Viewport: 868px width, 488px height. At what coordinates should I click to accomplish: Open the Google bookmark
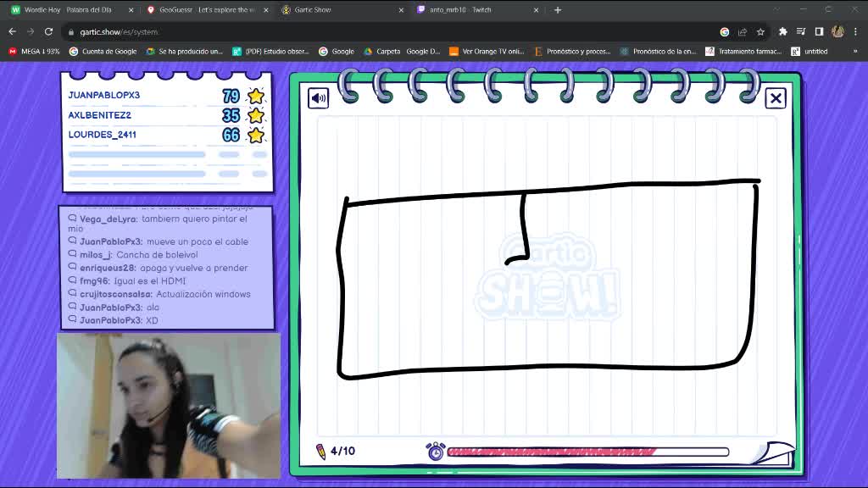click(x=337, y=52)
